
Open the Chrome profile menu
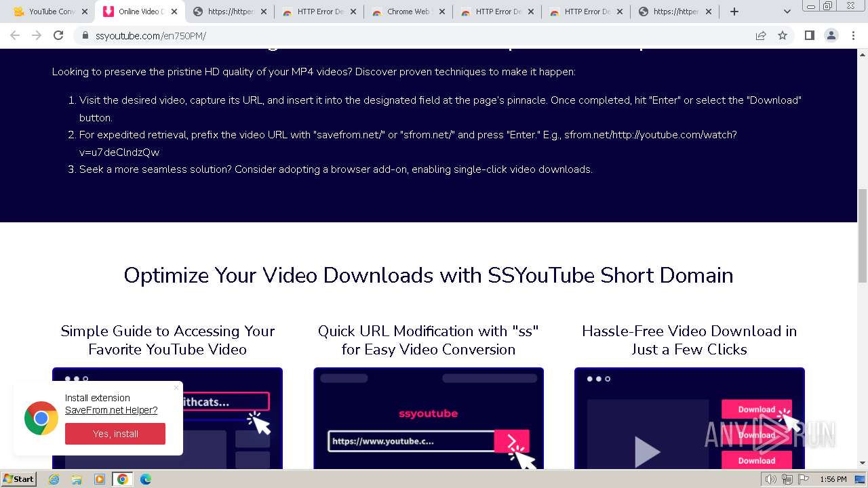click(x=831, y=35)
